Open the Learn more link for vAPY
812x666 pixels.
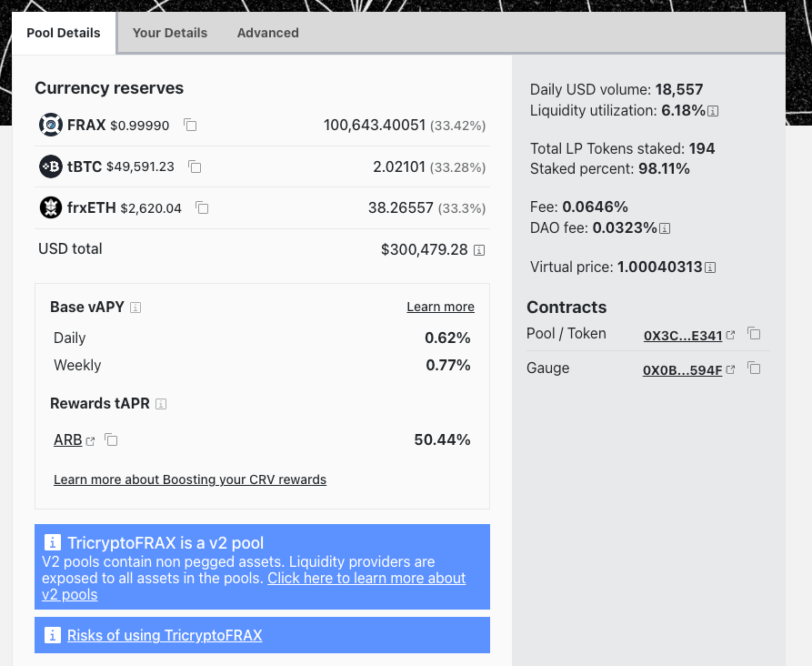440,308
